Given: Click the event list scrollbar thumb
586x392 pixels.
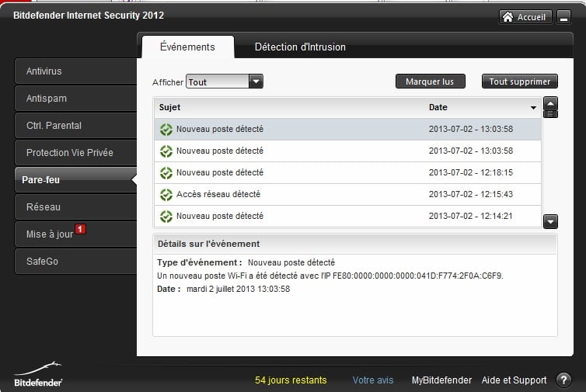Looking at the screenshot, I should tap(550, 114).
